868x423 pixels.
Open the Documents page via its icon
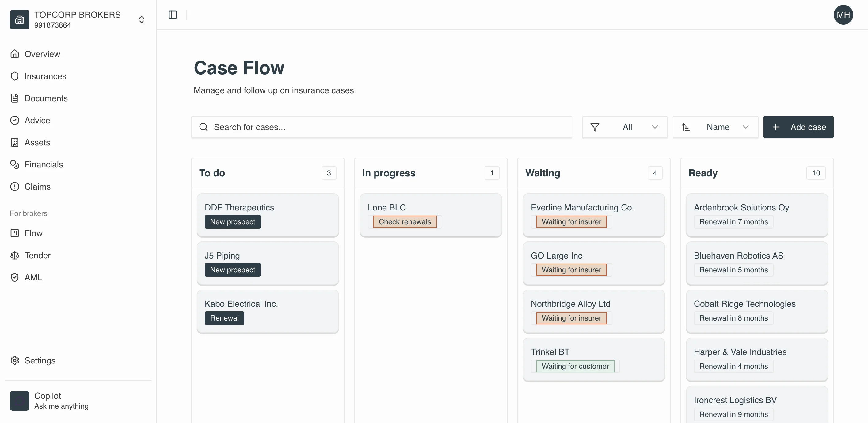pos(15,98)
